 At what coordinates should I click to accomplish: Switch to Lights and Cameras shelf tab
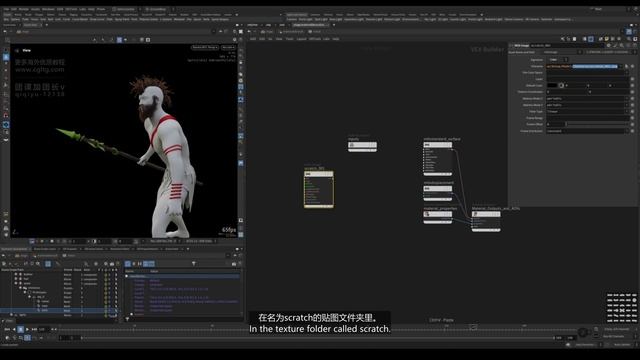[297, 14]
